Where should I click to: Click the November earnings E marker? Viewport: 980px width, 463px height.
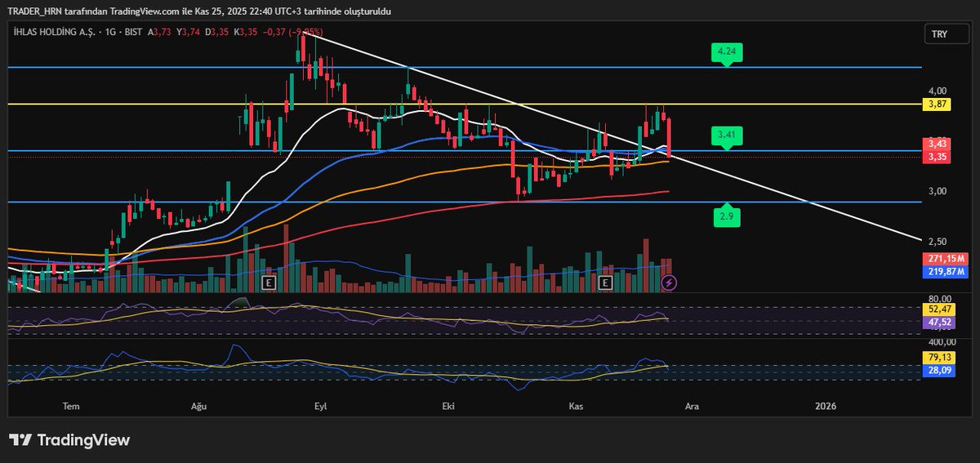tap(605, 283)
